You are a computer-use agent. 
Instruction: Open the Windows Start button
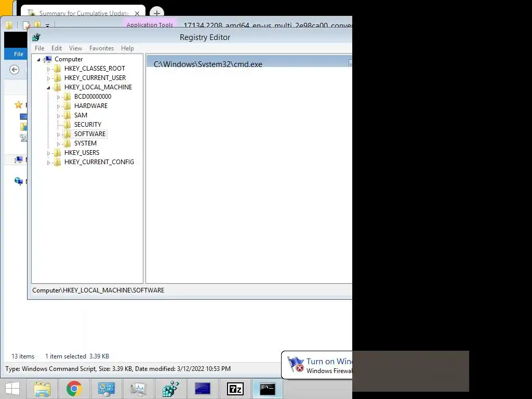coord(12,389)
